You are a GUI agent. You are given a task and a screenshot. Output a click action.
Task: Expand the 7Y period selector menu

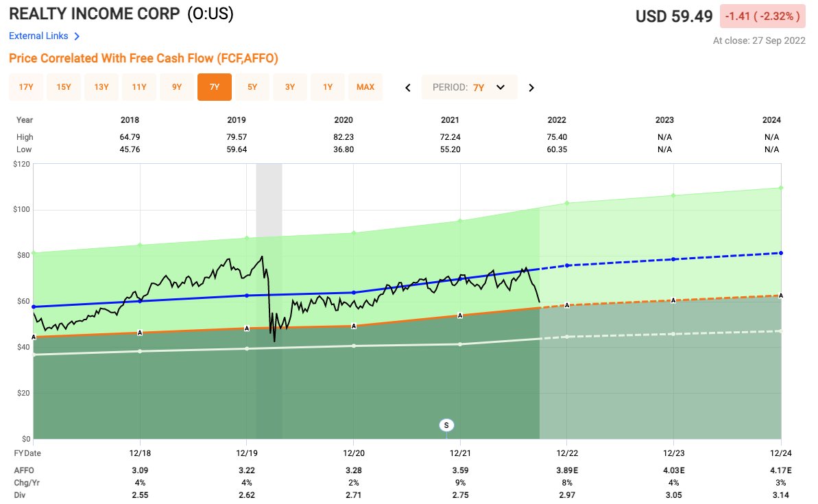469,87
